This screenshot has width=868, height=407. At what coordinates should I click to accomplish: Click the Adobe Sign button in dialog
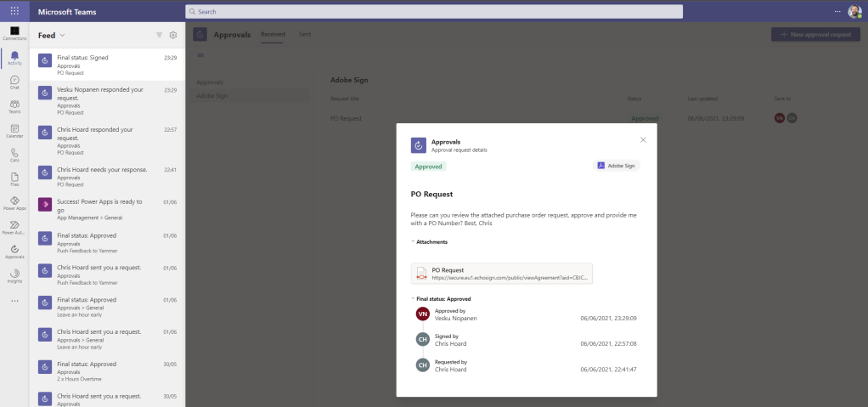617,166
